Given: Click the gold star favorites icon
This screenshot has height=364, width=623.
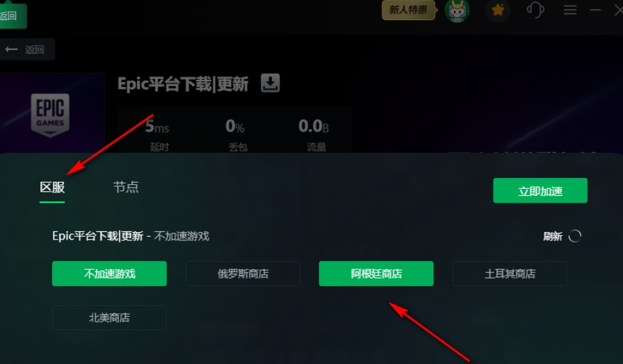Looking at the screenshot, I should click(498, 10).
